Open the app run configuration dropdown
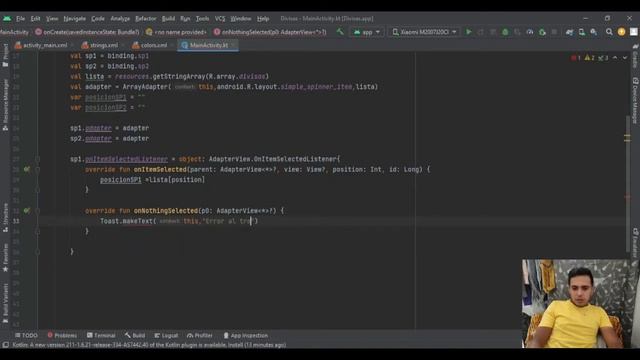This screenshot has width=640, height=360. (367, 32)
